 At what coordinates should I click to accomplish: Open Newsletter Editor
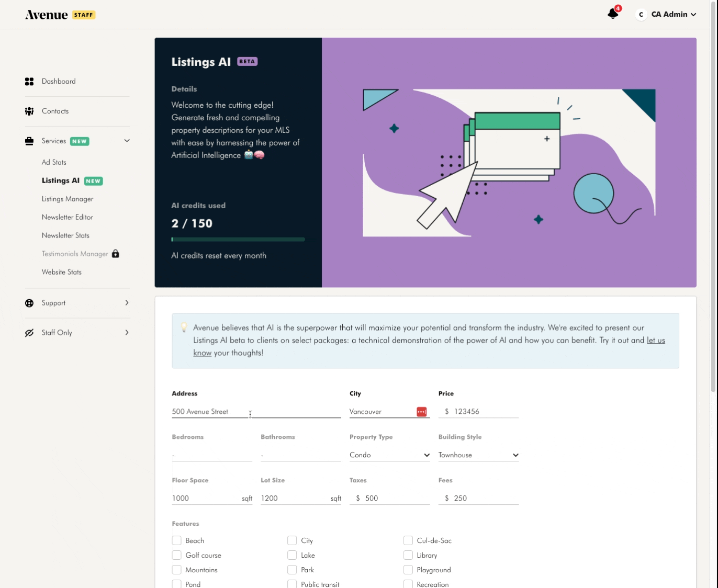68,217
